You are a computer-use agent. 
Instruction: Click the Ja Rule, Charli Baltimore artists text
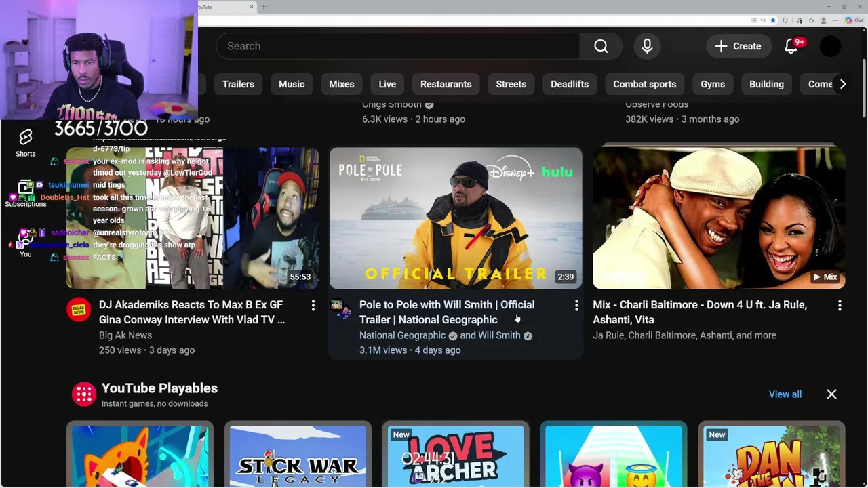[684, 335]
